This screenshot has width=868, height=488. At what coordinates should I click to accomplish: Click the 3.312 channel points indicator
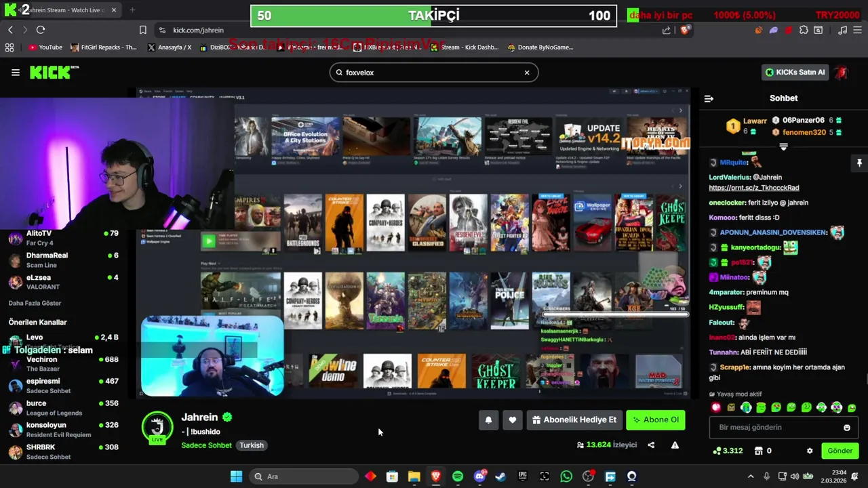[728, 451]
